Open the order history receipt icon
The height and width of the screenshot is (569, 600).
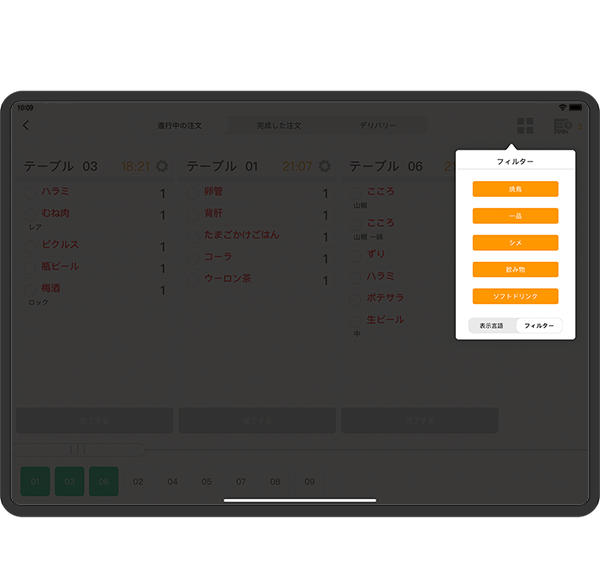click(x=563, y=126)
